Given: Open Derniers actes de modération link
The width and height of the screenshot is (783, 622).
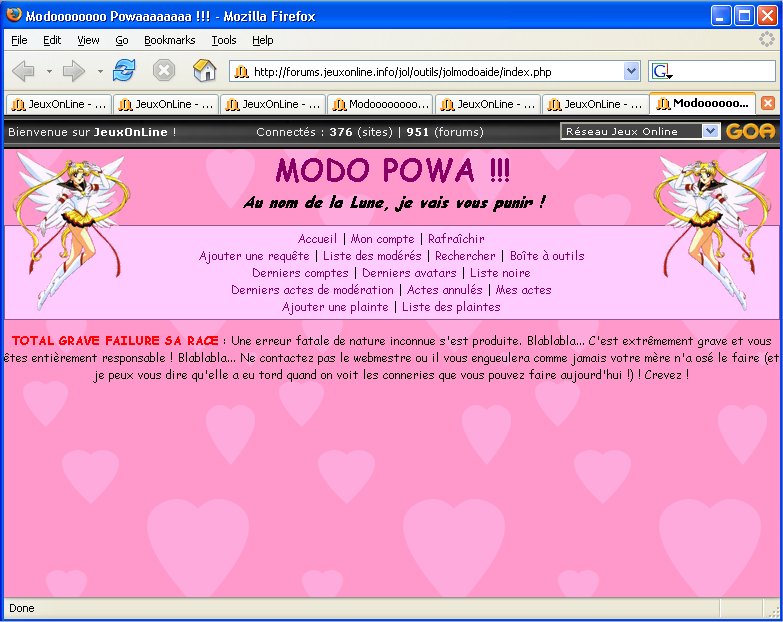Looking at the screenshot, I should coord(312,290).
